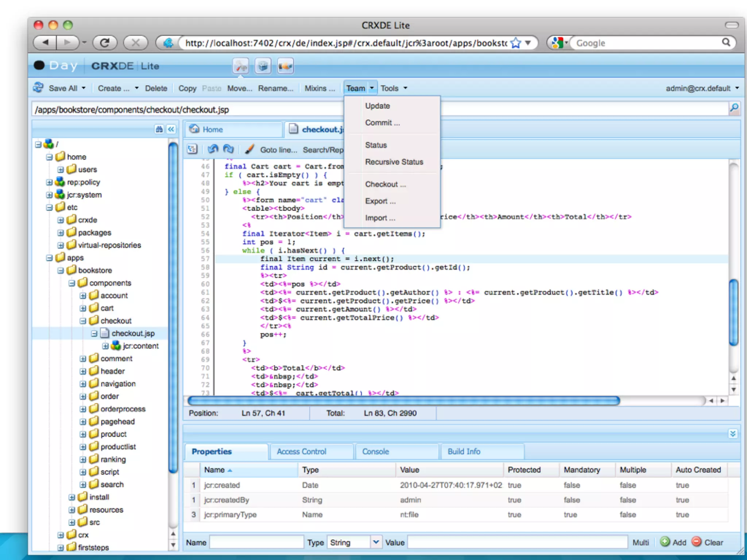Click the property Name input field

pos(256,542)
